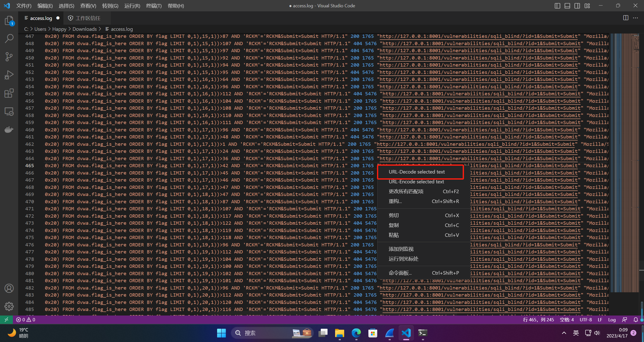
Task: Select 运行到光标处 in context menu
Action: (424, 259)
